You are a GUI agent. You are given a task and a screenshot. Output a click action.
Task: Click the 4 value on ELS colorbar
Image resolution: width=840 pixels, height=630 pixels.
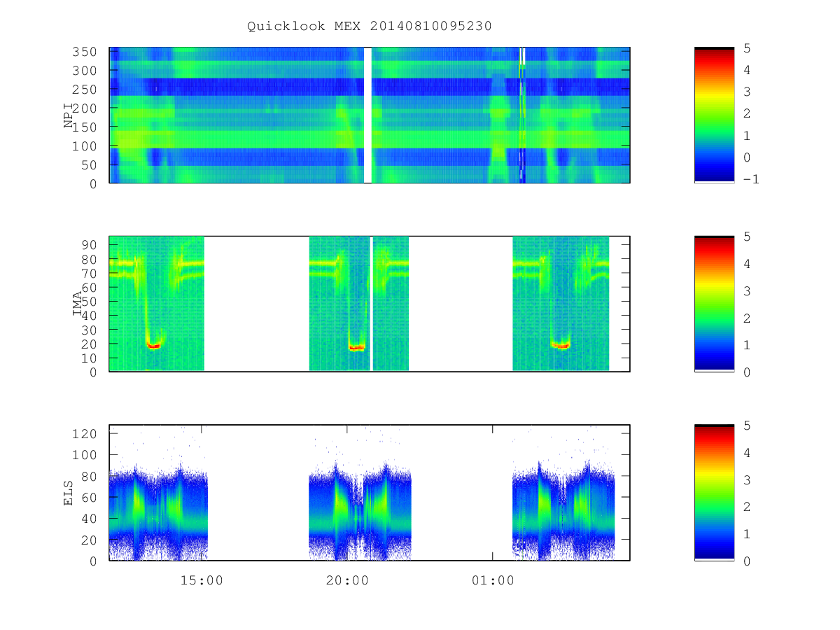click(x=747, y=452)
